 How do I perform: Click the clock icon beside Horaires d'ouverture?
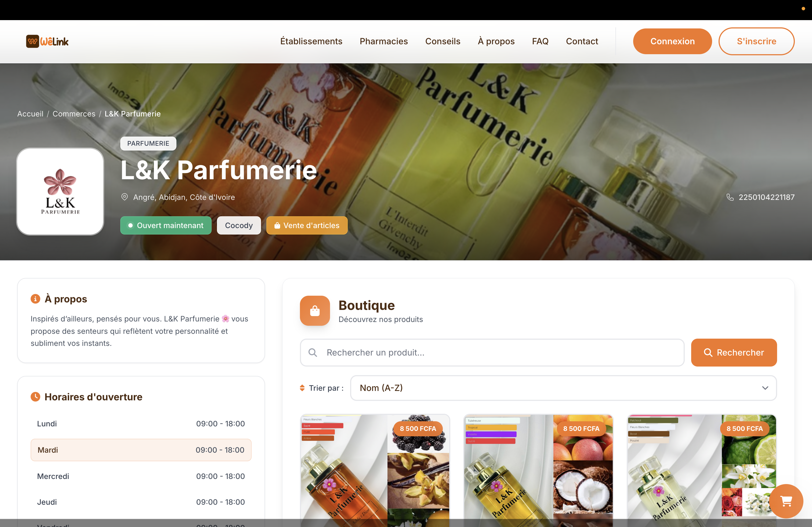click(35, 396)
